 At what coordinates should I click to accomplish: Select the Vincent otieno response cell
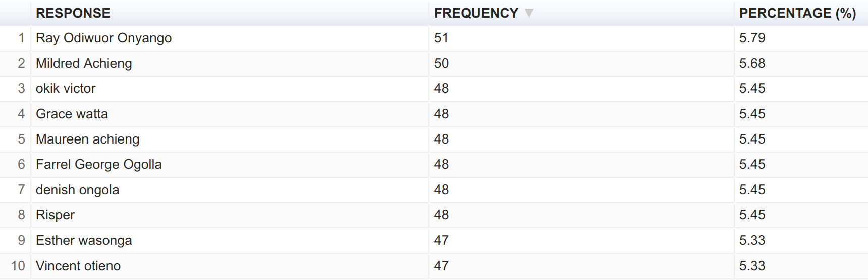78,266
